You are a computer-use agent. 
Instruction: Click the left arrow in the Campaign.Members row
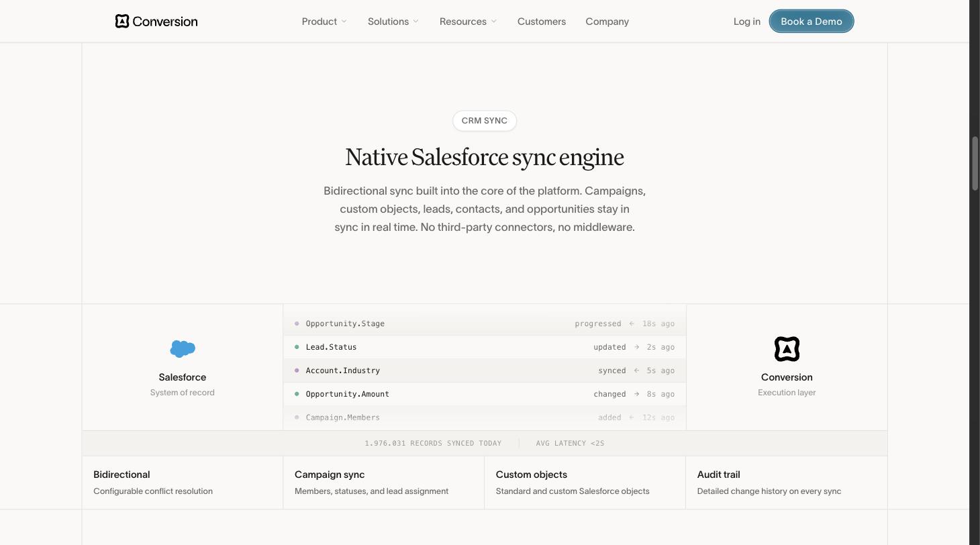(x=632, y=417)
